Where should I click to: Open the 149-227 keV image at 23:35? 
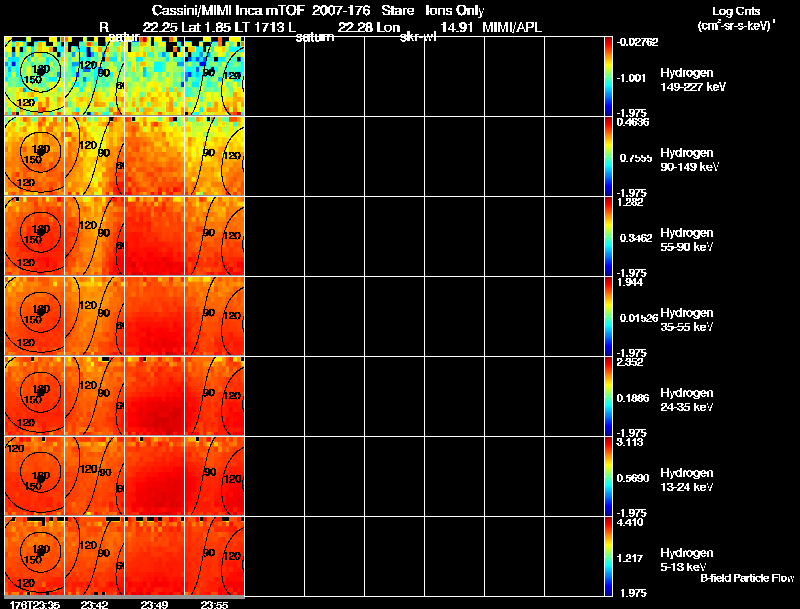[34, 77]
